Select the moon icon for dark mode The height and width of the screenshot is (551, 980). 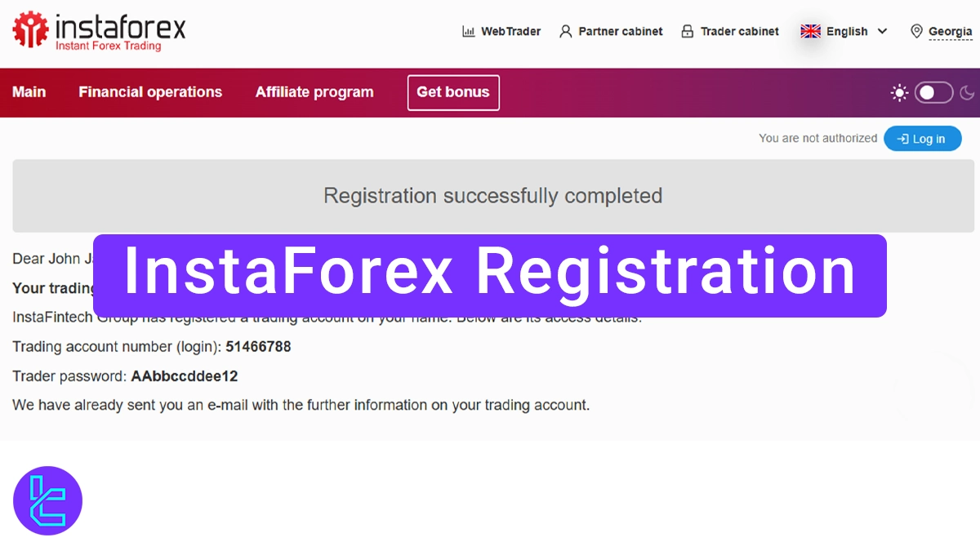click(x=968, y=92)
